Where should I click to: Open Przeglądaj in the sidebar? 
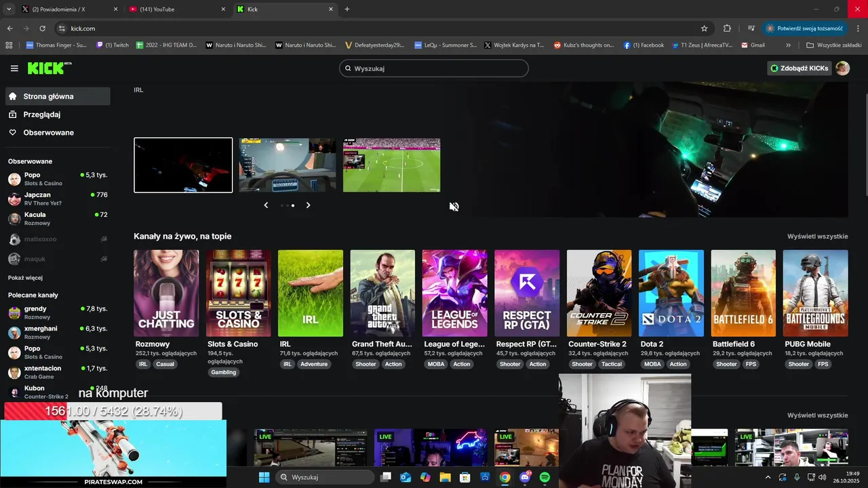click(58, 115)
